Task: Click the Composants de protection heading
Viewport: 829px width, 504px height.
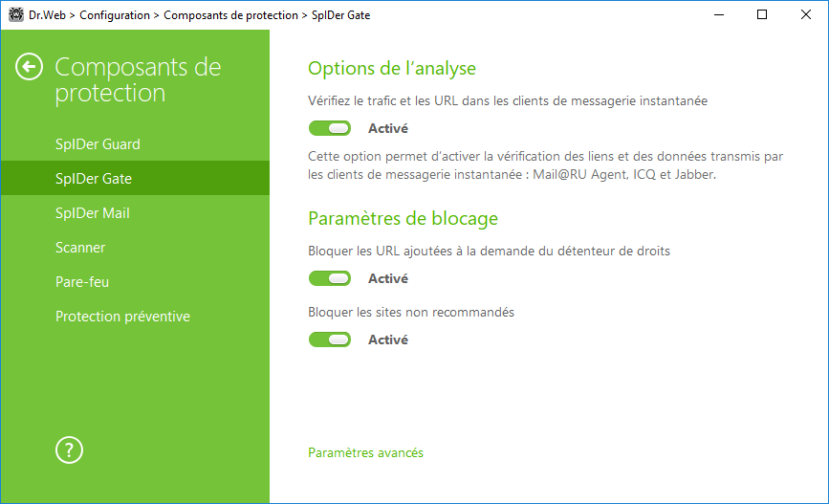Action: 138,80
